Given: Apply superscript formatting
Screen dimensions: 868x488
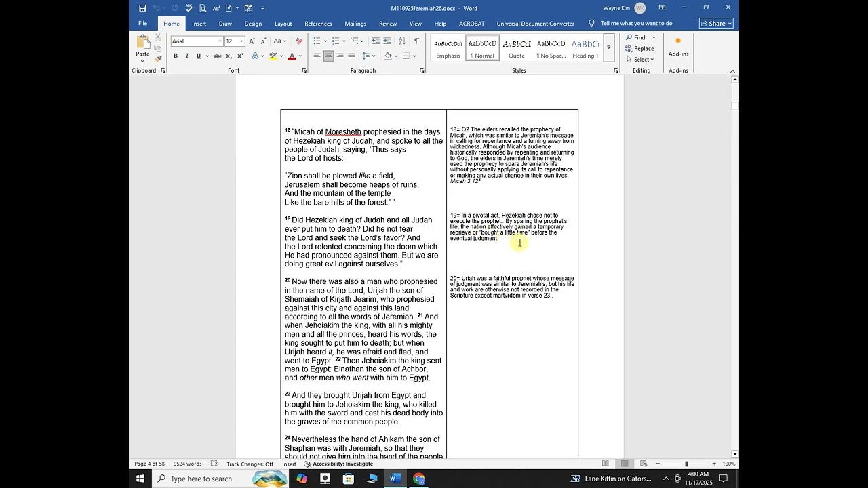Looking at the screenshot, I should click(x=240, y=56).
